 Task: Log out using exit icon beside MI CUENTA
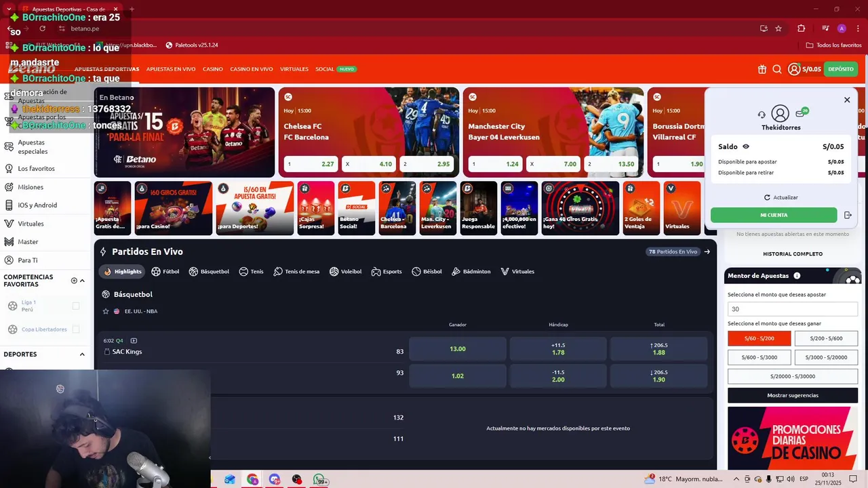pyautogui.click(x=848, y=215)
